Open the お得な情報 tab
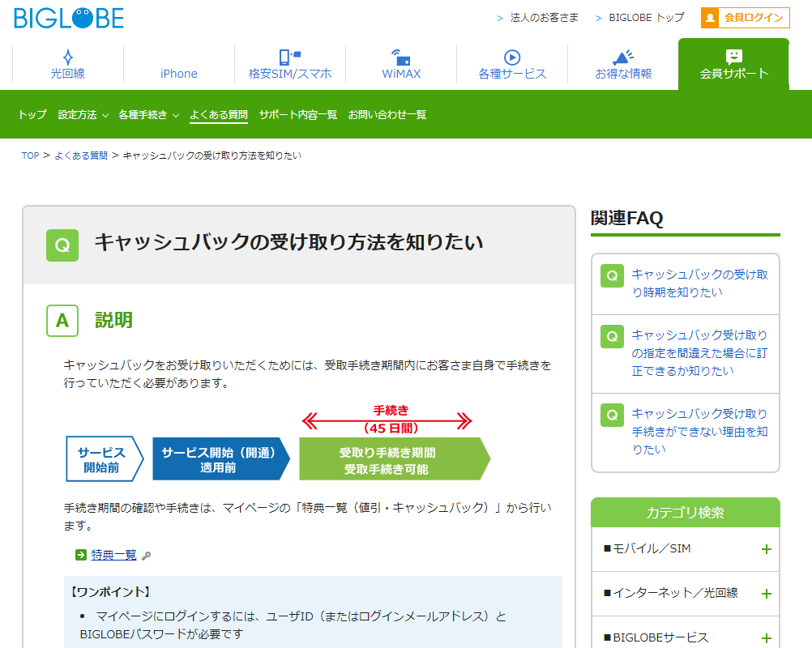Viewport: 812px width, 648px height. [x=623, y=64]
